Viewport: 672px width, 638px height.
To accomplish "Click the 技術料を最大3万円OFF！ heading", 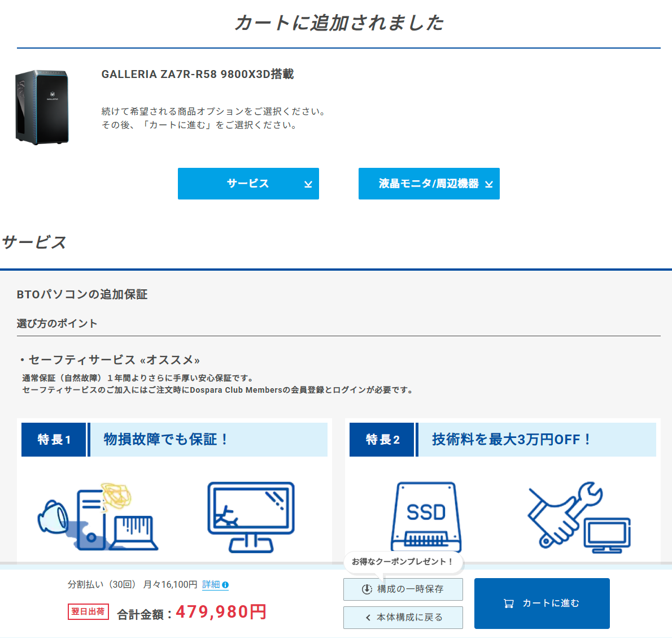I will [512, 440].
